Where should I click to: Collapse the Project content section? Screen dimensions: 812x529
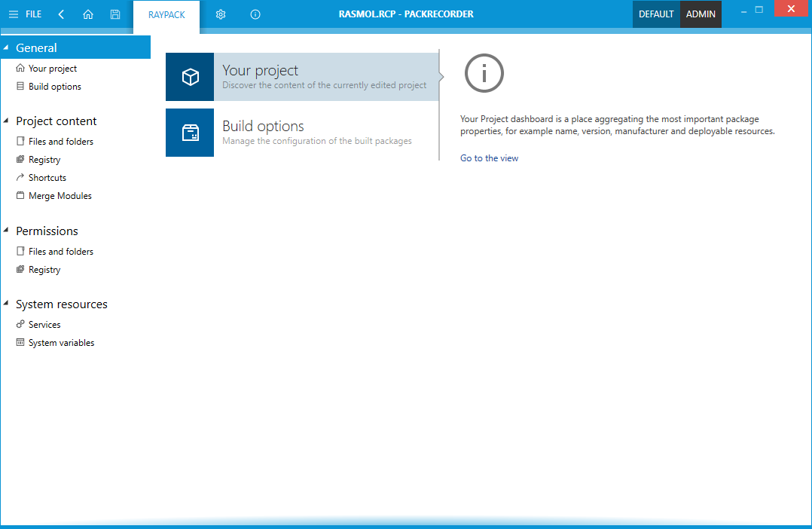[6, 121]
